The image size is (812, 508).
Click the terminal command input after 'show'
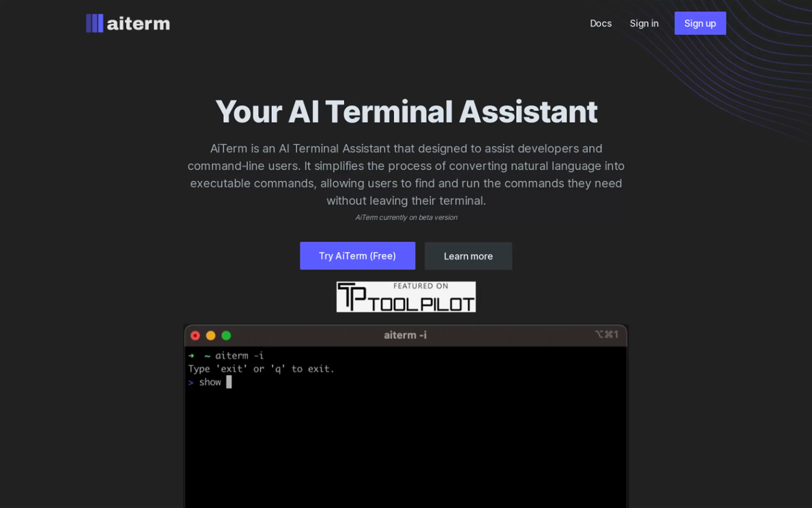click(230, 382)
